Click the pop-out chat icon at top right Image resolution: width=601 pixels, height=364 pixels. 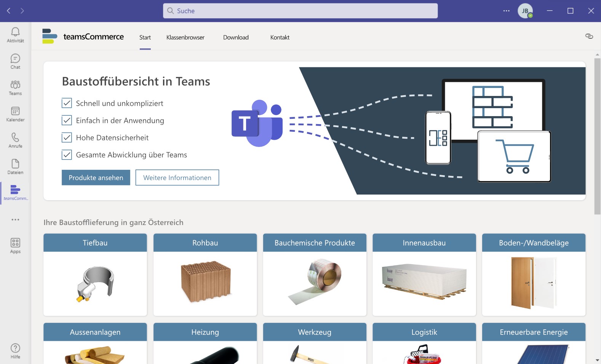point(589,37)
